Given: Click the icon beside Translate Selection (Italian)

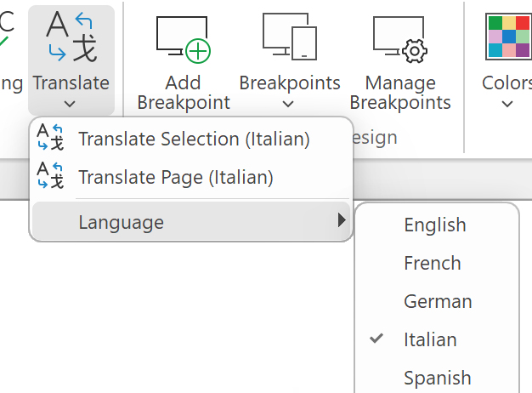Looking at the screenshot, I should pos(51,139).
